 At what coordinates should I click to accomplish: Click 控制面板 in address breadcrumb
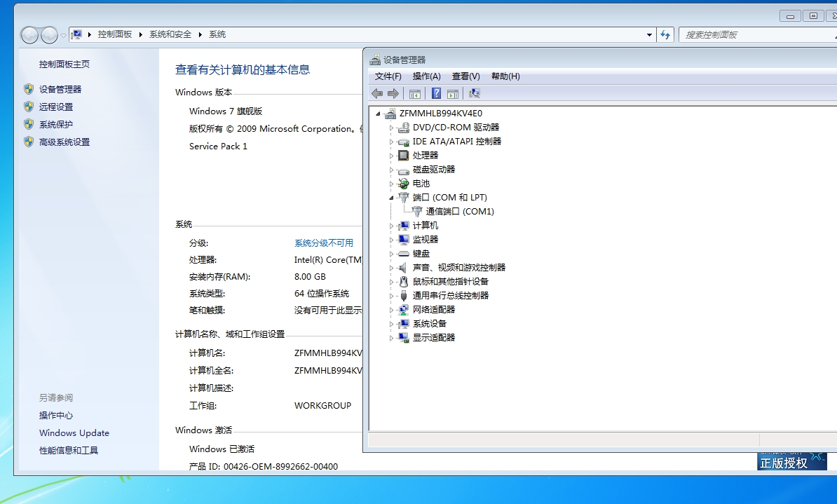[x=115, y=34]
